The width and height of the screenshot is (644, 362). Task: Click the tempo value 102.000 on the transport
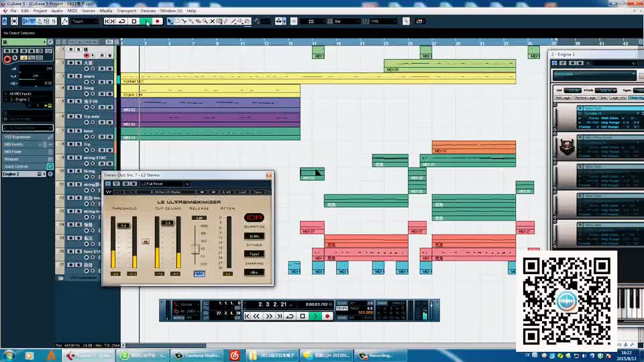coord(365,312)
